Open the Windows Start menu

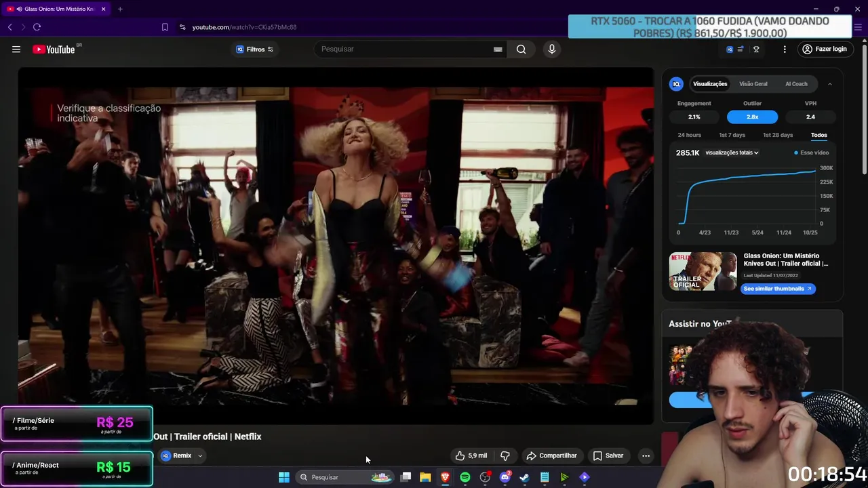(284, 477)
